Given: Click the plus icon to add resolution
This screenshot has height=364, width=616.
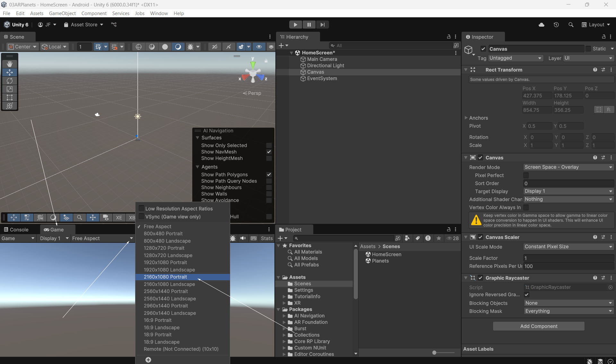Looking at the screenshot, I should (148, 360).
